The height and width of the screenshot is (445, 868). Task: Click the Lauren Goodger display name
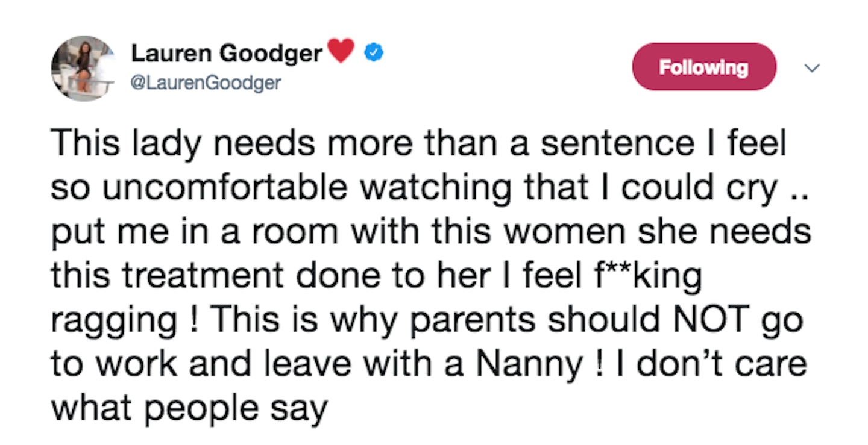click(227, 54)
